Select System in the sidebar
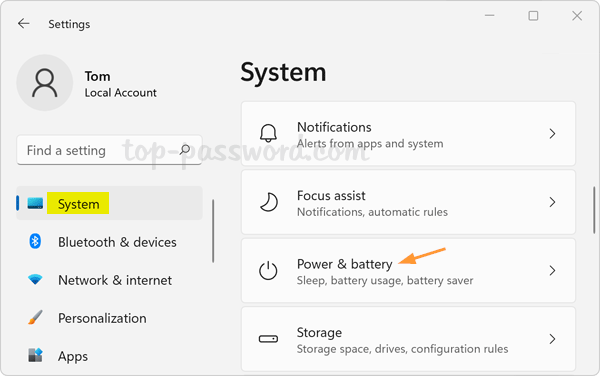This screenshot has height=376, width=600. 109,203
